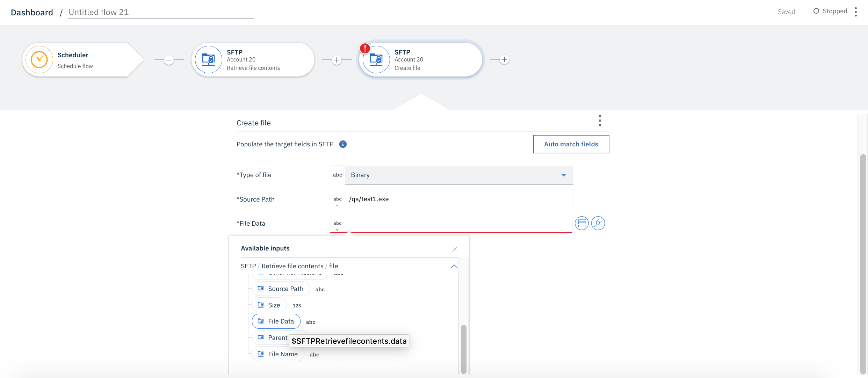Image resolution: width=868 pixels, height=378 pixels.
Task: Open the insert reference (available inputs) icon
Action: [582, 223]
